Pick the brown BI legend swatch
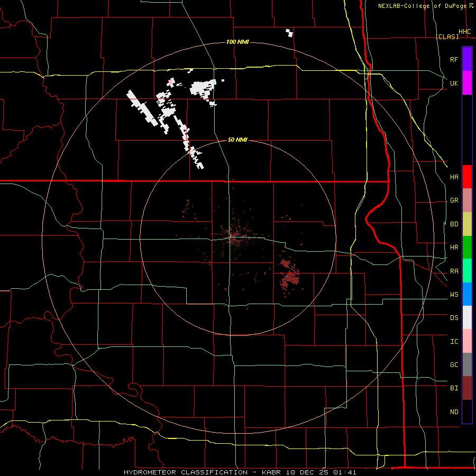The image size is (476, 476). tap(467, 388)
